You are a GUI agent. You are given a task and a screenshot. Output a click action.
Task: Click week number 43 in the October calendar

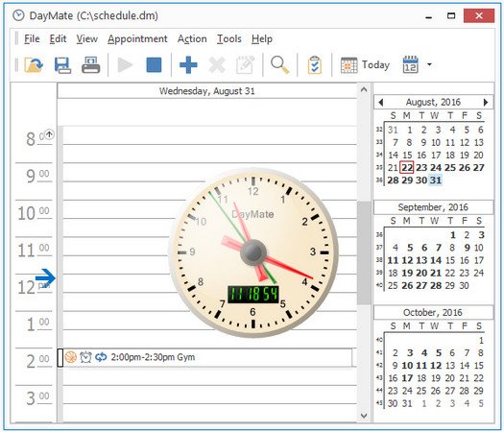[x=379, y=378]
